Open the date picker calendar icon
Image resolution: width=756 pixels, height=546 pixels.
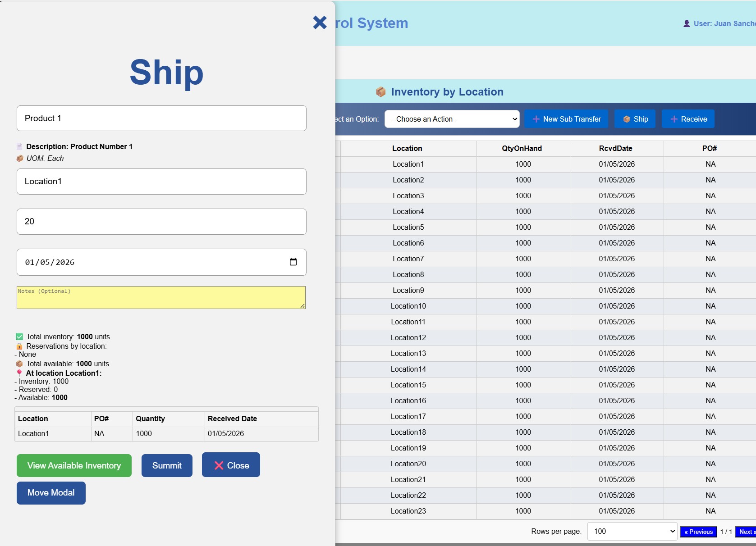click(x=293, y=262)
